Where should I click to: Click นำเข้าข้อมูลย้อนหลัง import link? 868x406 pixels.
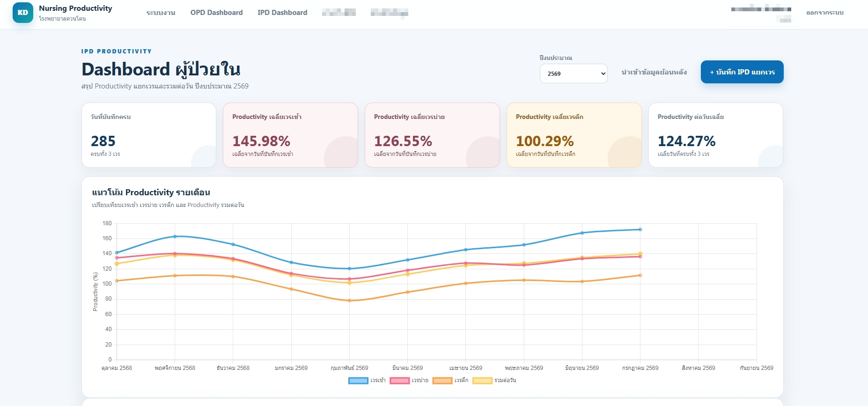click(654, 72)
